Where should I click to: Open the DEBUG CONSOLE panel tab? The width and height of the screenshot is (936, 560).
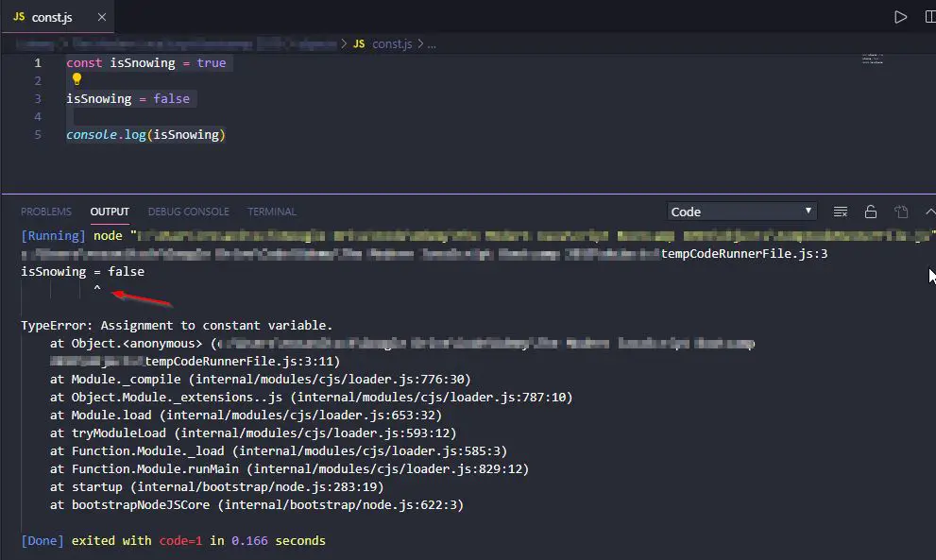pyautogui.click(x=189, y=212)
